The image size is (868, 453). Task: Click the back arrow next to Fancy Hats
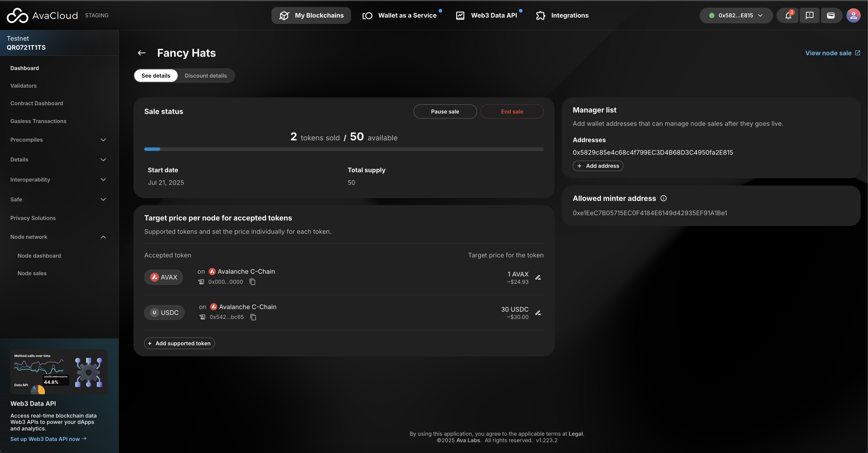coord(141,53)
